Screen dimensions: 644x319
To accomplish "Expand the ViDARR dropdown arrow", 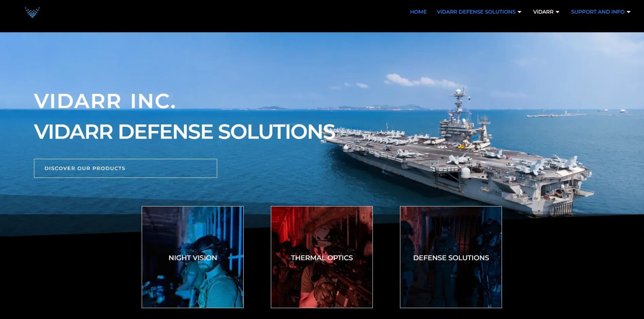I will (557, 12).
